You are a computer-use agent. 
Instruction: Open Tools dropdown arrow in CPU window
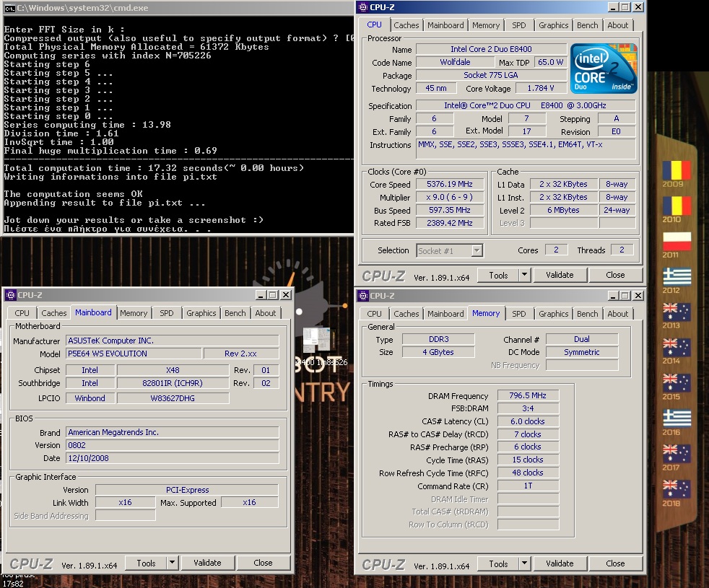pos(524,275)
